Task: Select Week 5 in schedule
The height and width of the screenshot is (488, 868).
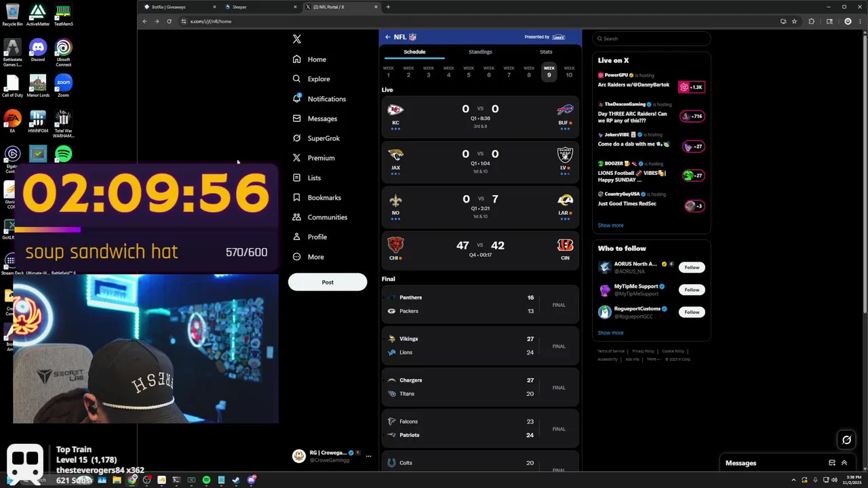Action: pyautogui.click(x=469, y=71)
